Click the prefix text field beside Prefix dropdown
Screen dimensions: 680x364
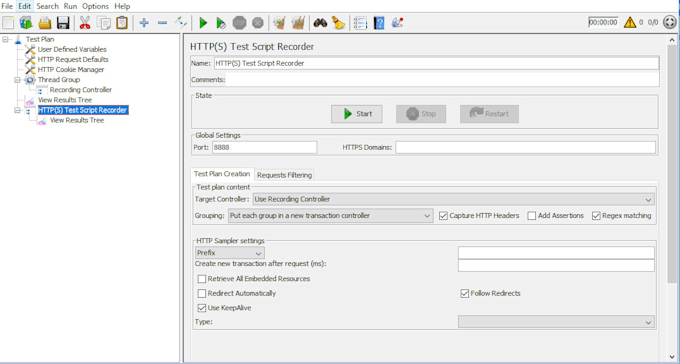pos(556,253)
